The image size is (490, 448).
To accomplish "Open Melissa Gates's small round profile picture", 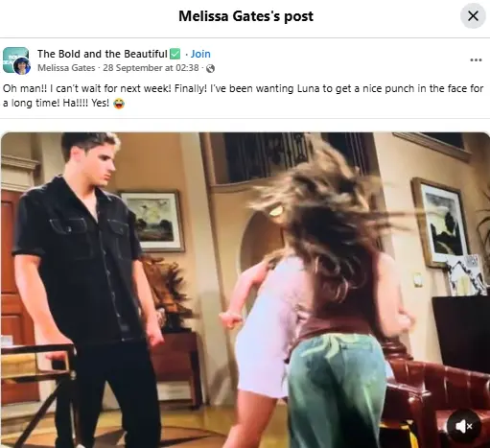I will pos(22,66).
